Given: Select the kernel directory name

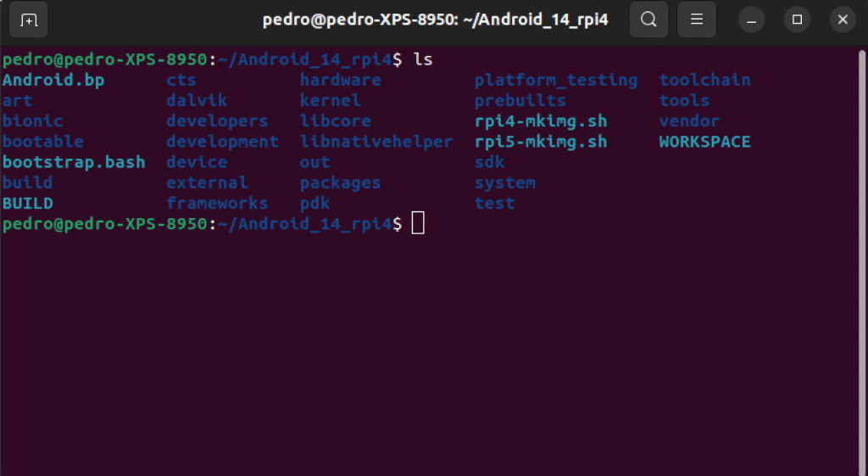Looking at the screenshot, I should [330, 100].
